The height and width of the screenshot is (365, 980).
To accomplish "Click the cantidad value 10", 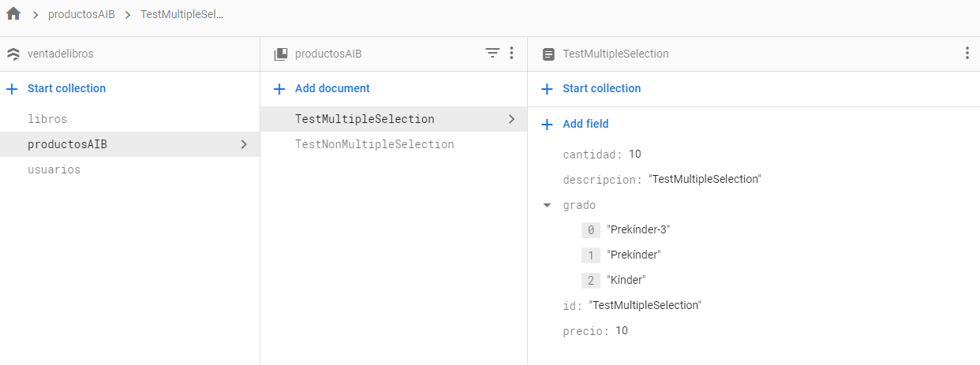I will click(635, 154).
